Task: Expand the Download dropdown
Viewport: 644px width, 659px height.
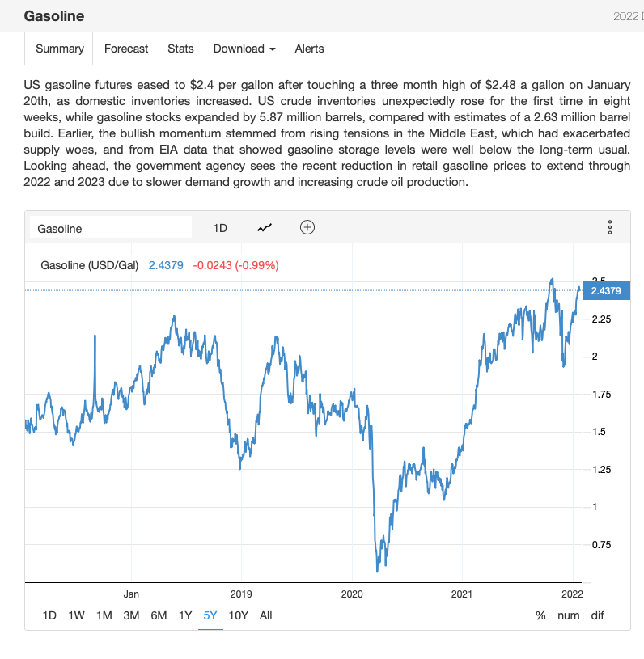Action: point(244,49)
